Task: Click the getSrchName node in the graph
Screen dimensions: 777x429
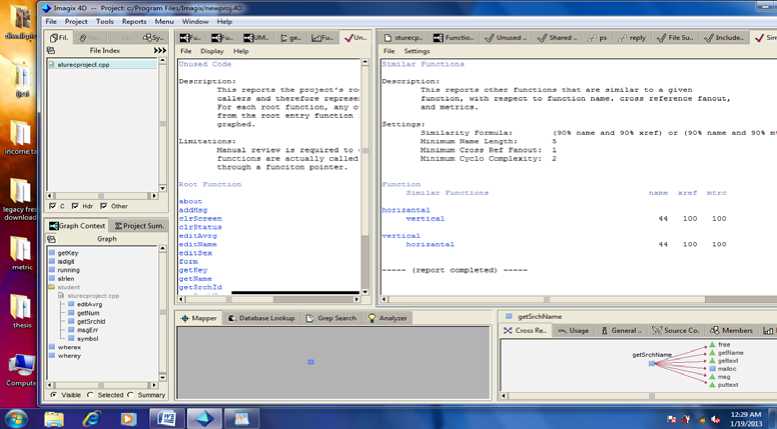Action: (x=651, y=363)
